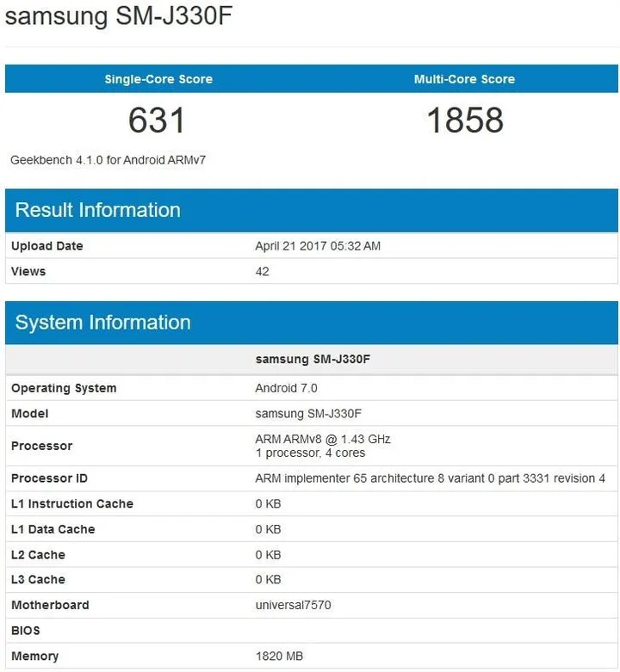Viewport: 620px width, 672px height.
Task: Click the System Information section header
Action: [x=102, y=323]
